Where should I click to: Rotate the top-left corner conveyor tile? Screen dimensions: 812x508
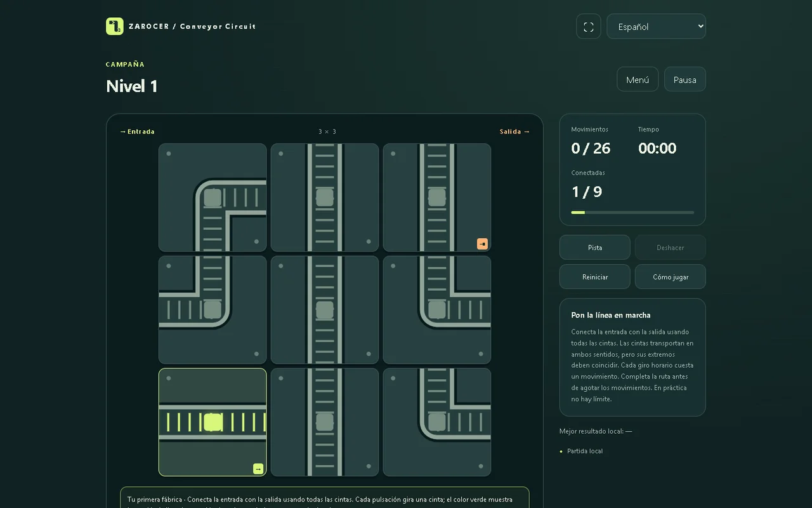pos(213,197)
